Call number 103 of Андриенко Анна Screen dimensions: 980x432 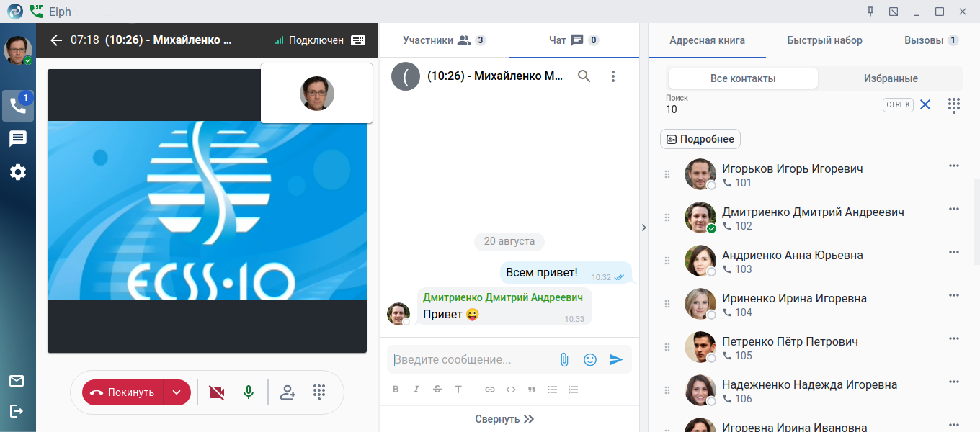[x=737, y=269]
